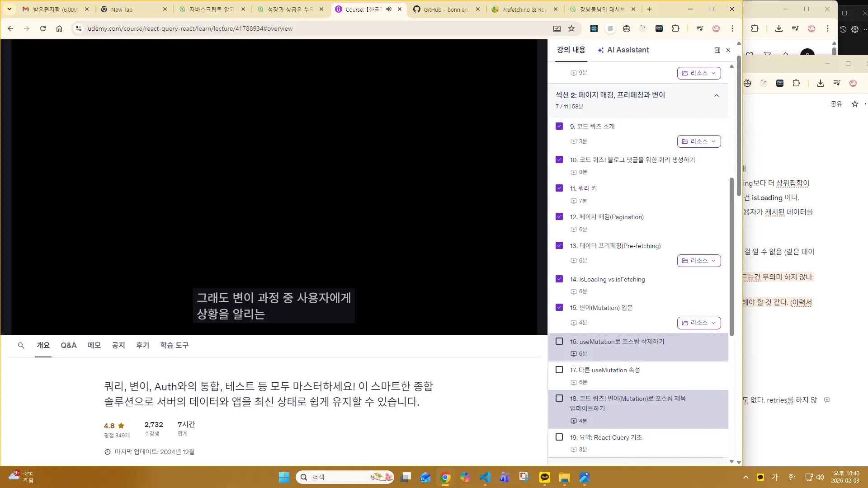
Task: Open the search icon in the course content bar
Action: [21, 345]
